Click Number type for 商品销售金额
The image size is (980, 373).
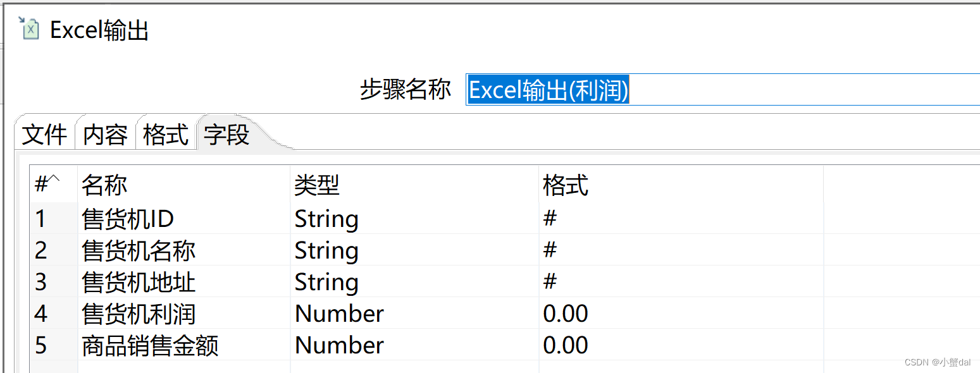414,345
